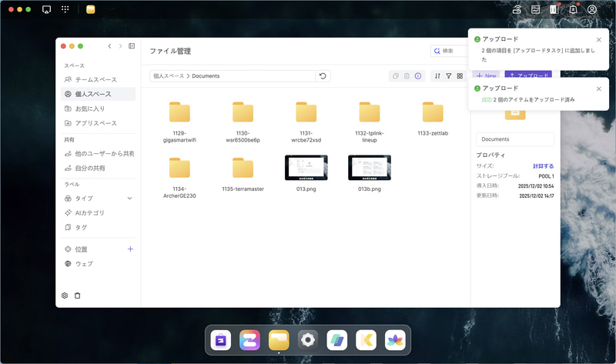The height and width of the screenshot is (364, 616).
Task: Click the 検索 search field
Action: [x=450, y=51]
